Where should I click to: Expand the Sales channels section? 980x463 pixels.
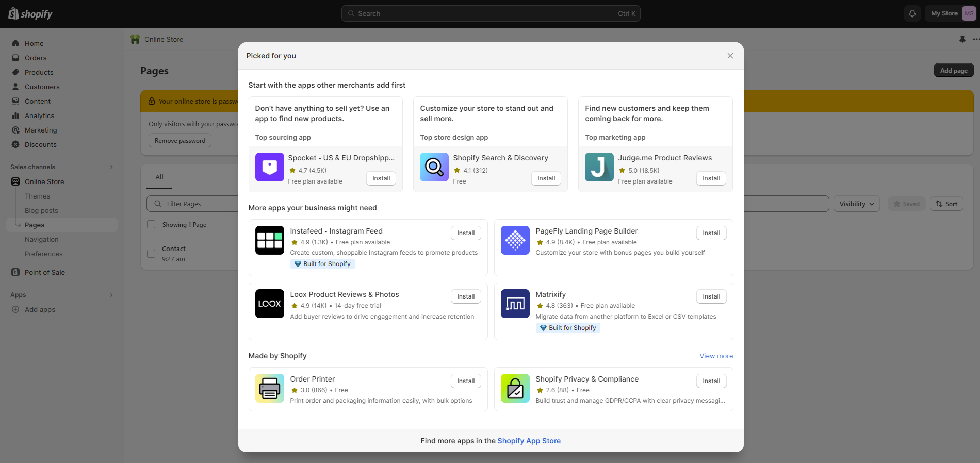point(111,167)
